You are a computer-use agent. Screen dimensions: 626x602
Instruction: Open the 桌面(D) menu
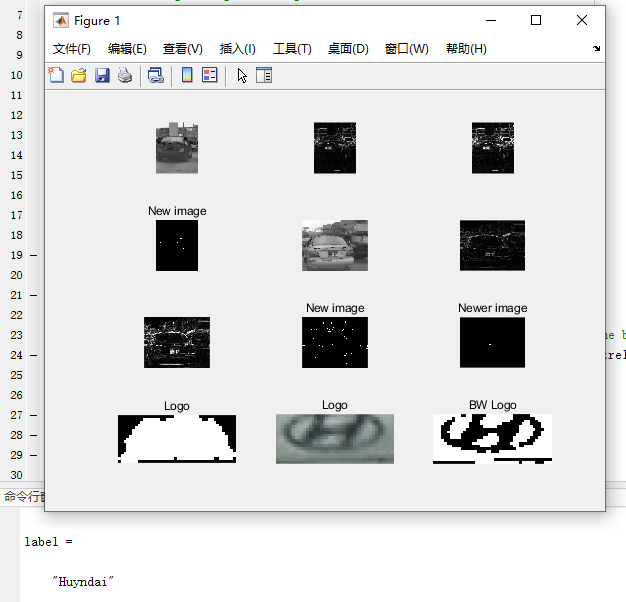pos(348,49)
